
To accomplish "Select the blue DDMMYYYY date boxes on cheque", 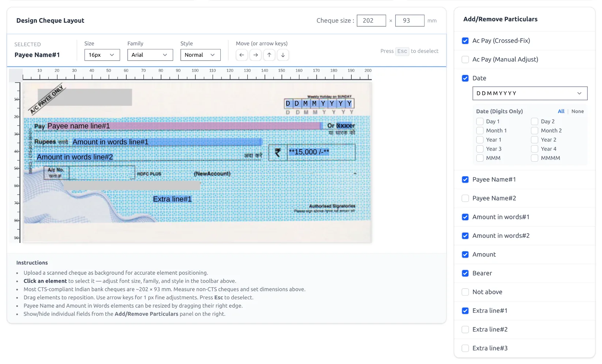I will point(319,104).
